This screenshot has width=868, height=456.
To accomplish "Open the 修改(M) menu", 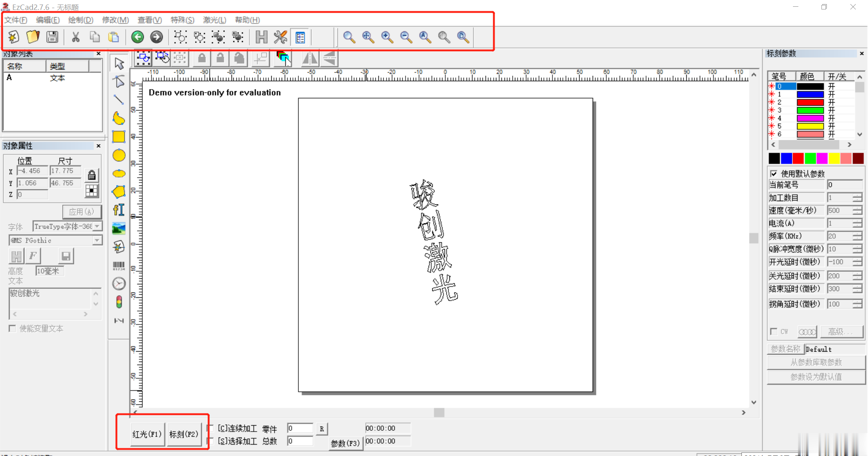I will tap(115, 20).
